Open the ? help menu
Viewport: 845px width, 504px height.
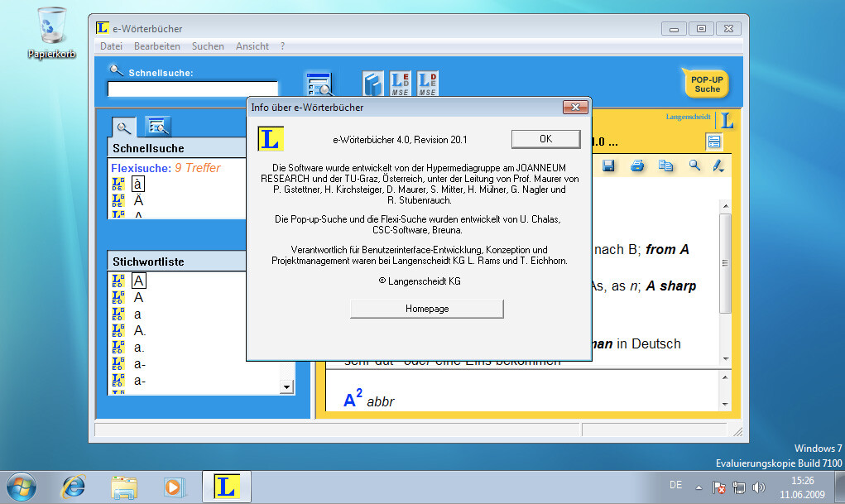click(x=282, y=46)
